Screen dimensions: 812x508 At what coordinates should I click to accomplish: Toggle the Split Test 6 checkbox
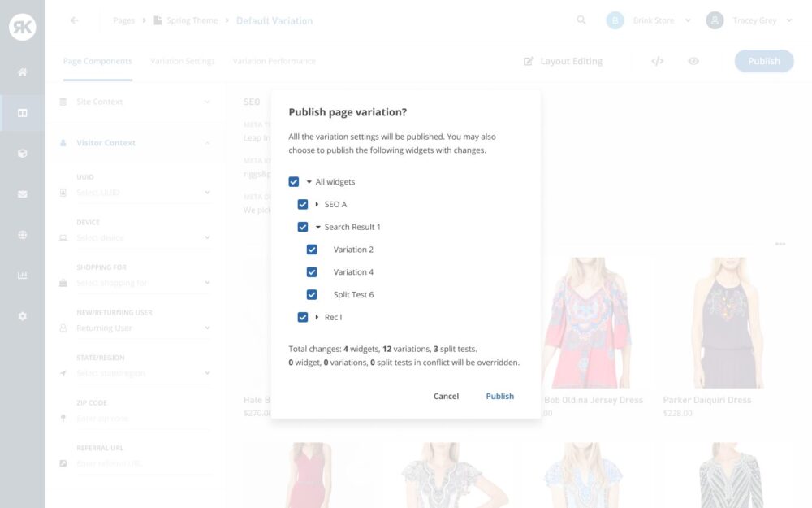coord(312,295)
